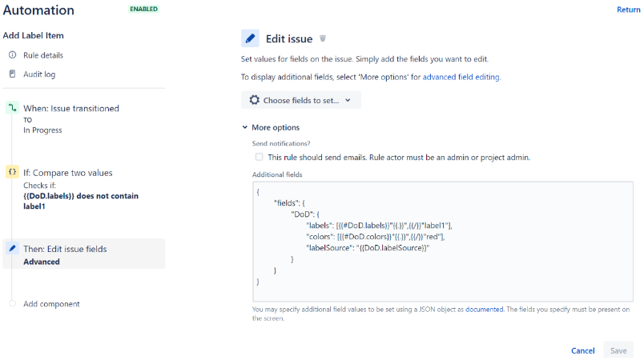Click Add component in the rule chain
The height and width of the screenshot is (360, 644).
(51, 304)
